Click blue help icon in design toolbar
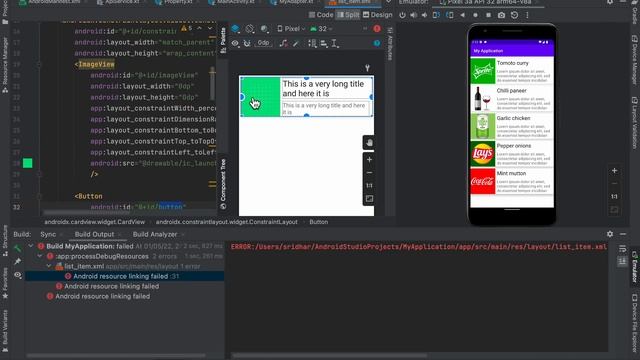The image size is (640, 360). [377, 43]
